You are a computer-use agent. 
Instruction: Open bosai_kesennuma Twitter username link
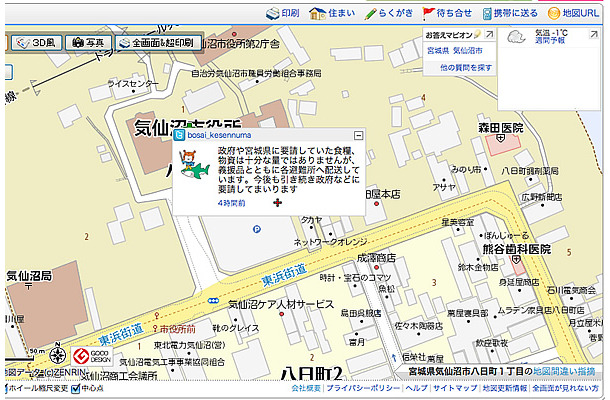click(219, 135)
